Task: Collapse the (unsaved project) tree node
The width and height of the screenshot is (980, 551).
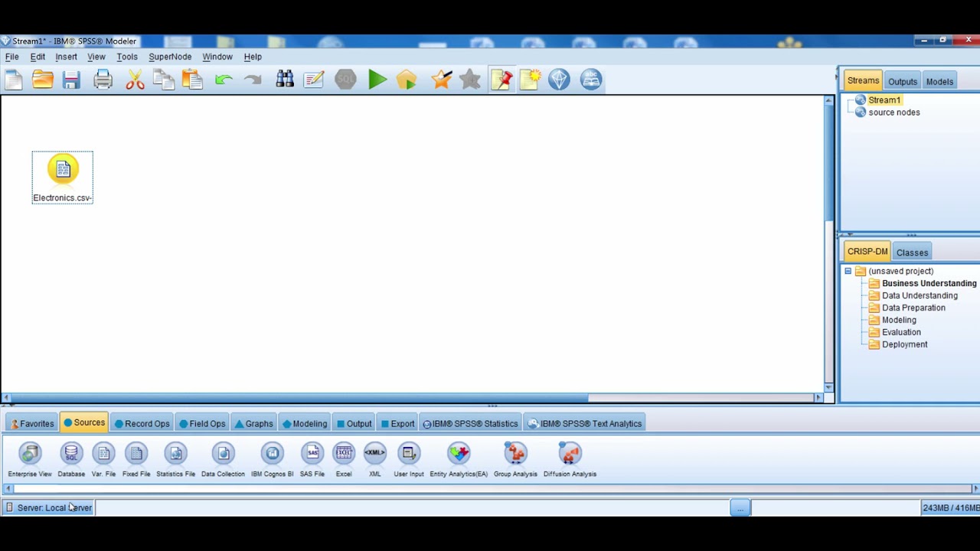Action: click(848, 271)
